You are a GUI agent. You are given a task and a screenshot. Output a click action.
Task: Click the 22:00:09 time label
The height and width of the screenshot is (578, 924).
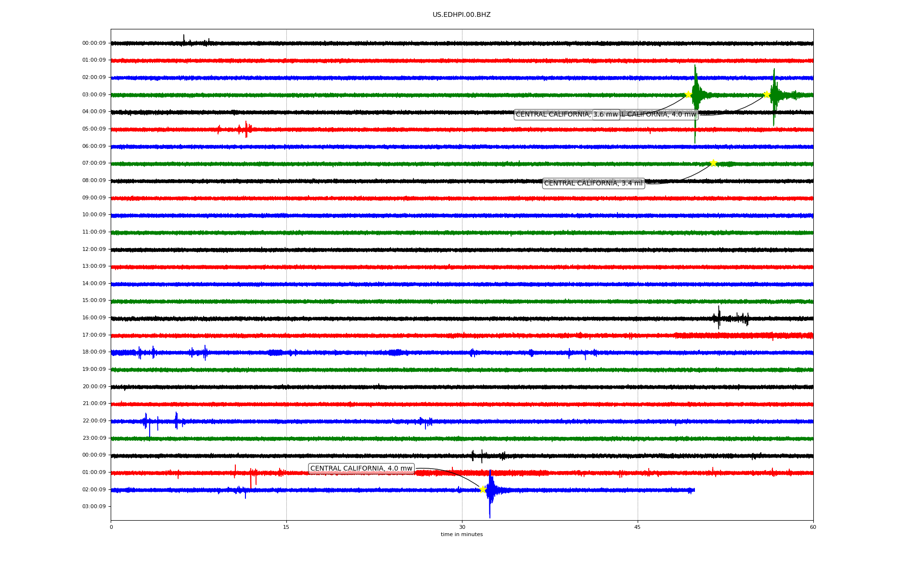click(x=94, y=421)
